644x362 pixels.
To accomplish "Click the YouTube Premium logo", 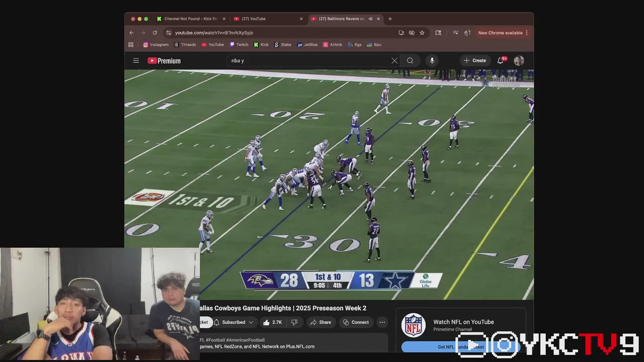I will pyautogui.click(x=164, y=60).
